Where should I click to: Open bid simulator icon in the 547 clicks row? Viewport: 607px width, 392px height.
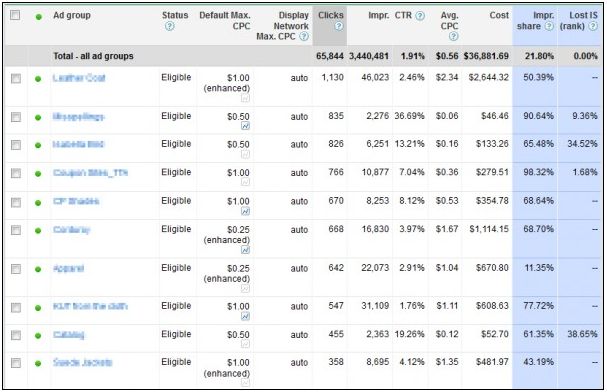click(245, 316)
